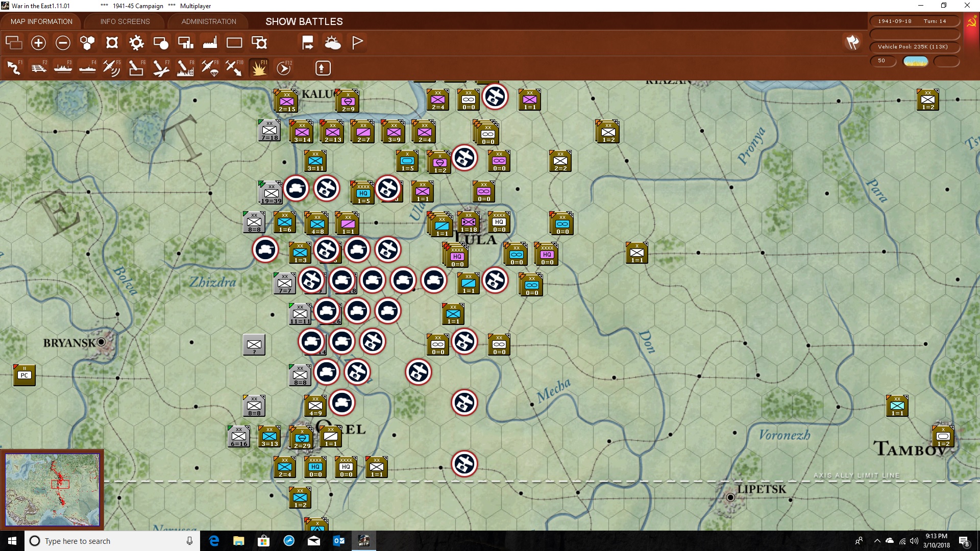Select the F1 move mode icon
This screenshot has height=551, width=980.
14,68
